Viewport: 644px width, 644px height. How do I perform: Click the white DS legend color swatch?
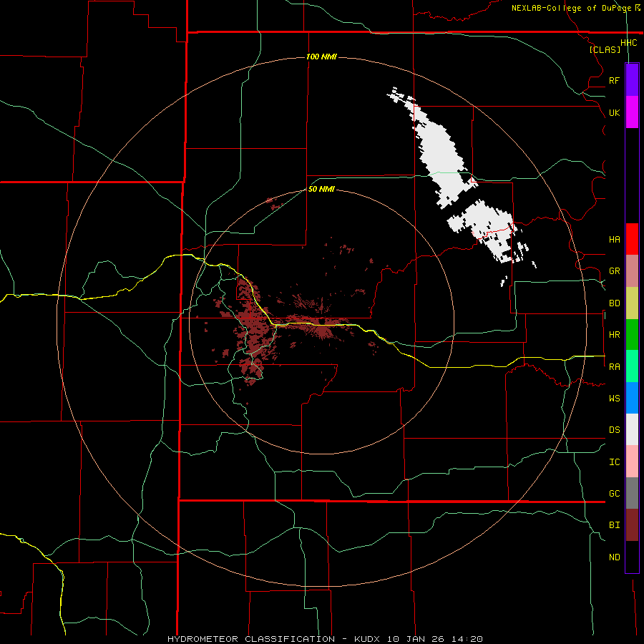coord(632,429)
